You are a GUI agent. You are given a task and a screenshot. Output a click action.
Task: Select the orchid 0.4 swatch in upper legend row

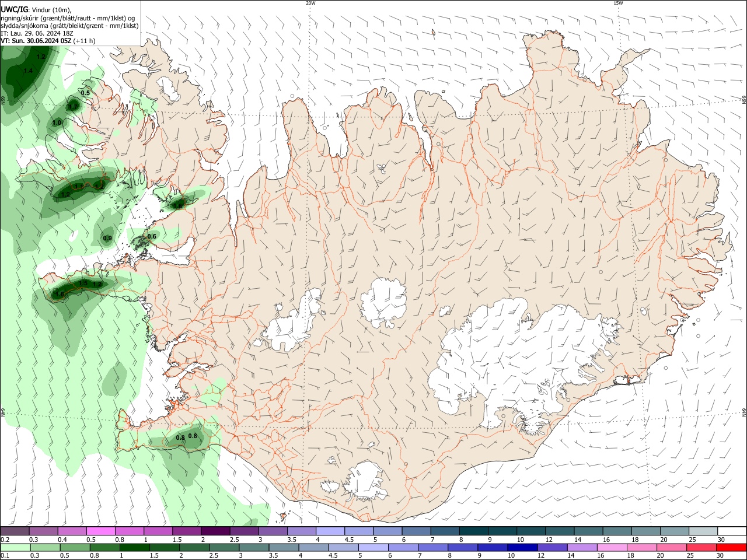(x=72, y=531)
